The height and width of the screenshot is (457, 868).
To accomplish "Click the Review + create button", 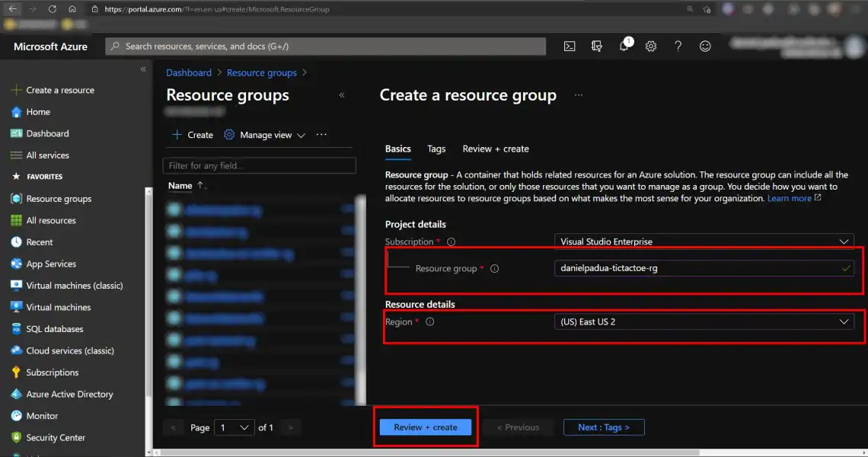I will [x=426, y=427].
